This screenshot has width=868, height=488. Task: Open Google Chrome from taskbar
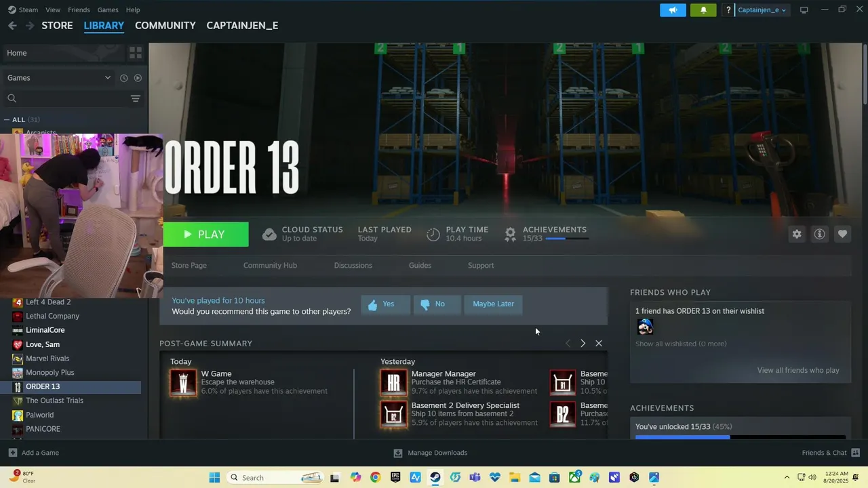tap(376, 478)
